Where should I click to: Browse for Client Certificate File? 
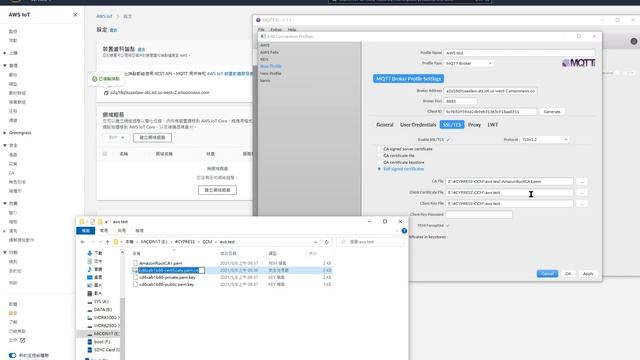582,192
